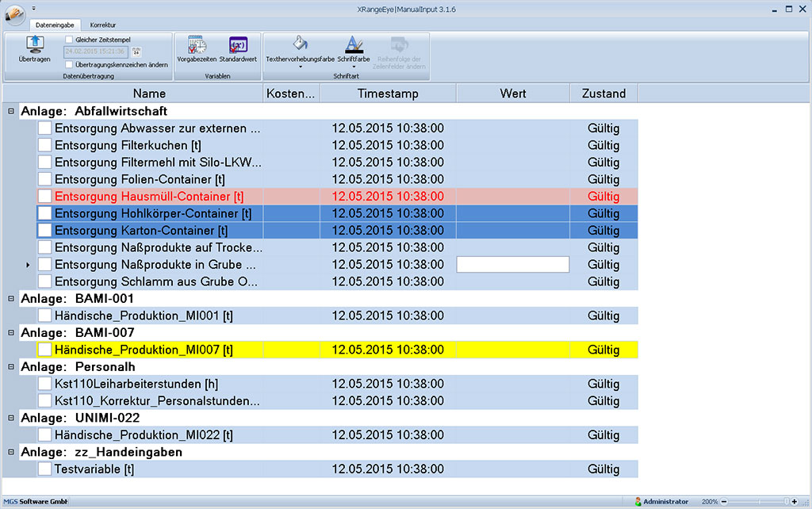812x509 pixels.
Task: Click the Reihenfolge der Zeilenfelder ändern icon
Action: pyautogui.click(x=399, y=44)
